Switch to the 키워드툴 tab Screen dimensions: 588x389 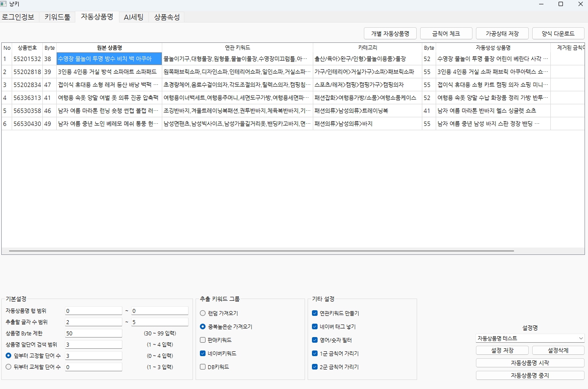(56, 17)
